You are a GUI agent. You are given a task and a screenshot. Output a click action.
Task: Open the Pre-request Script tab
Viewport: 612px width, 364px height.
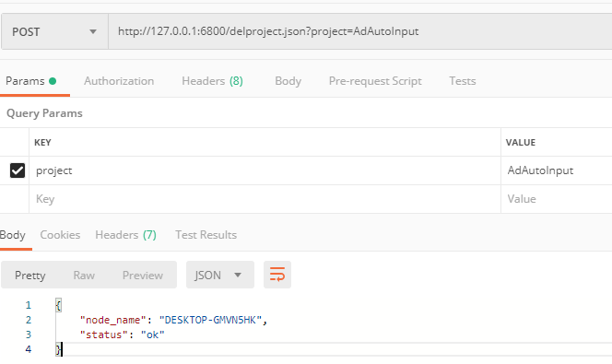375,81
